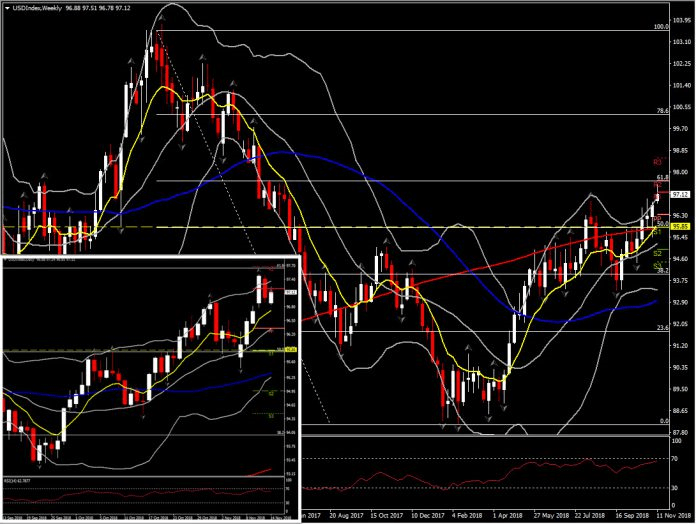The height and width of the screenshot is (524, 696).
Task: Select the R2 pivot resistance label
Action: (x=657, y=184)
